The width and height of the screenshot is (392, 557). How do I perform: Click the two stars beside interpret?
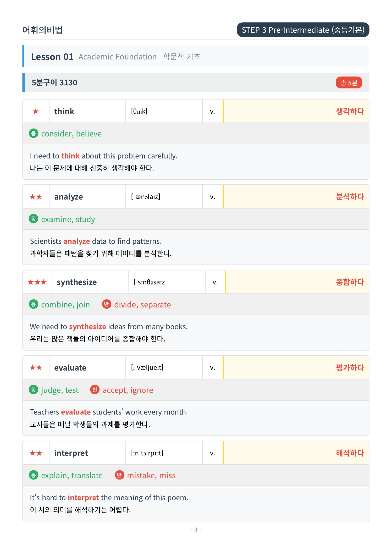pos(36,453)
